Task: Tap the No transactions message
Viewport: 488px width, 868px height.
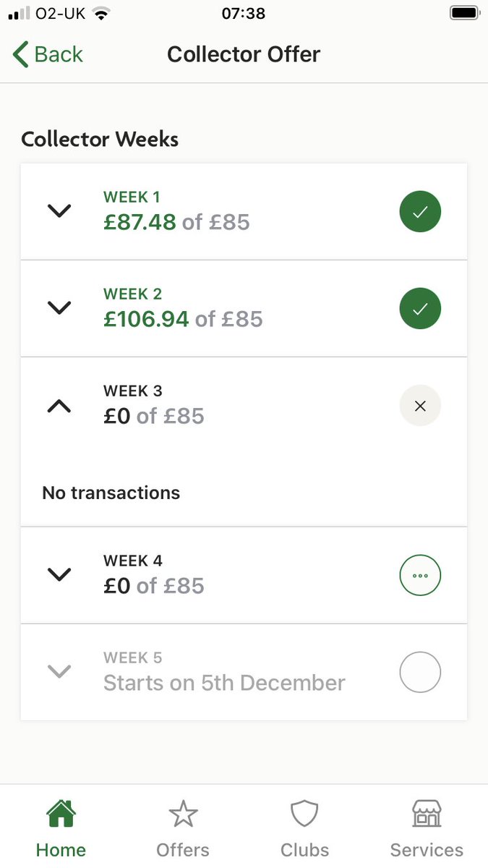Action: [111, 493]
